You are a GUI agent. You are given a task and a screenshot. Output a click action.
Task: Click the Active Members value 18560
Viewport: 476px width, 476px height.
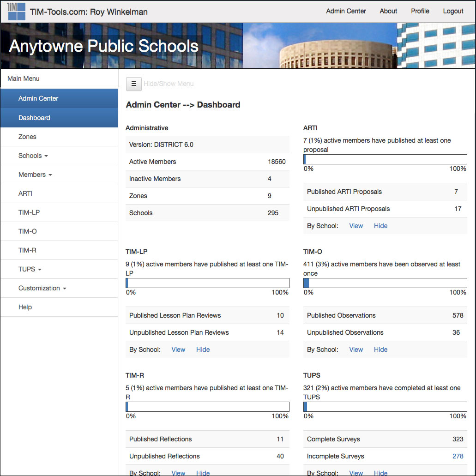277,162
